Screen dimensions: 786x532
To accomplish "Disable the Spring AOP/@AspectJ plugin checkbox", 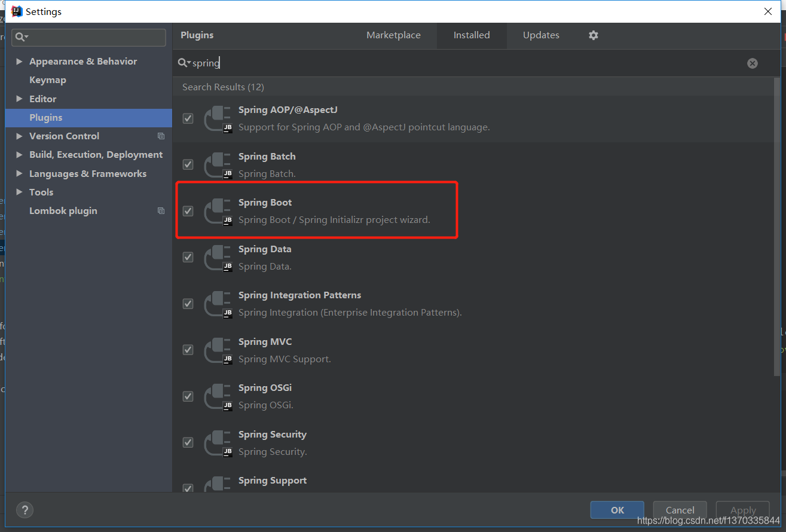I will 188,118.
